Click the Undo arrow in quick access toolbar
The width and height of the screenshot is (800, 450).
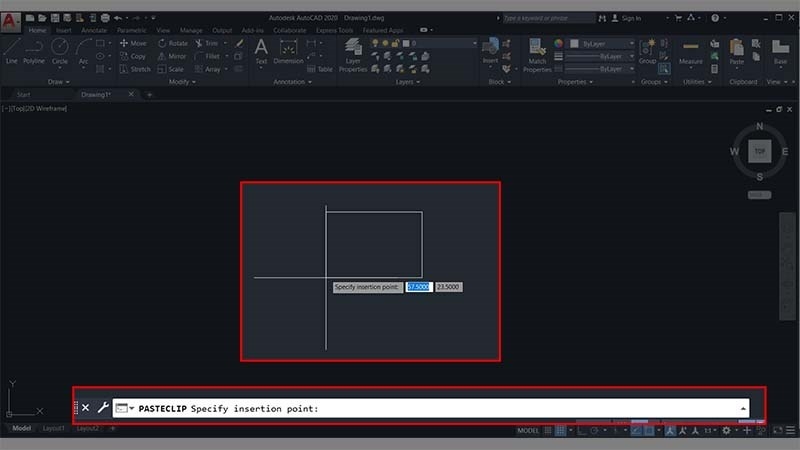pos(118,18)
